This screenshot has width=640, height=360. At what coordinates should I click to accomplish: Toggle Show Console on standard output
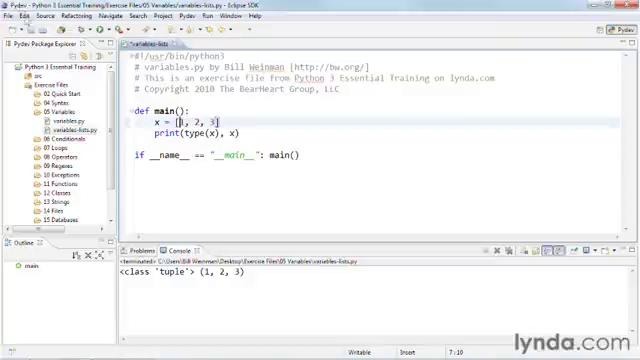[547, 251]
